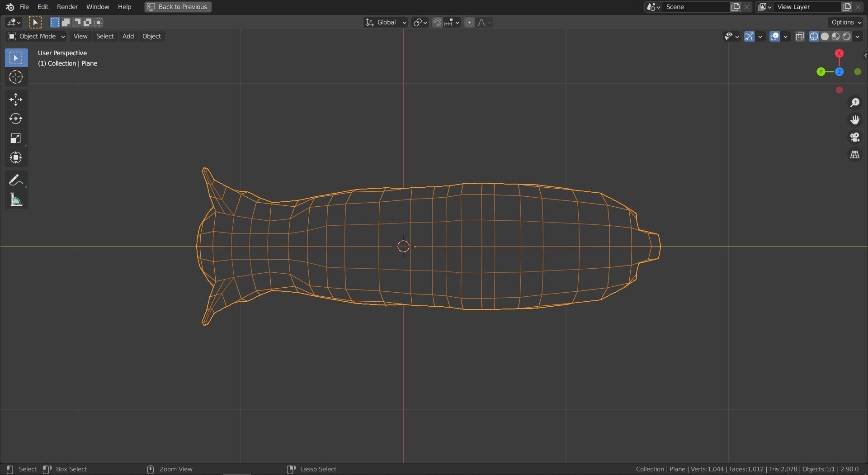Set selection mode to invert
Screen dimensions: 868x475
point(87,22)
